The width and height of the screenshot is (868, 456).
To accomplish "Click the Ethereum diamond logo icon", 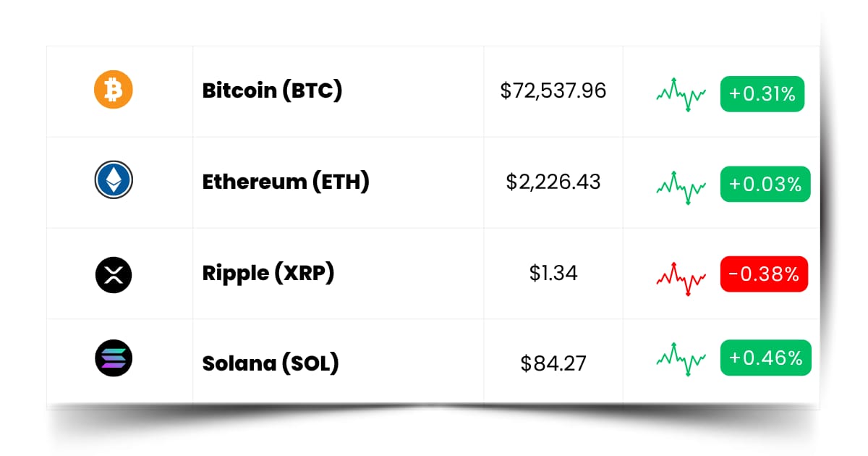I will coord(114,181).
